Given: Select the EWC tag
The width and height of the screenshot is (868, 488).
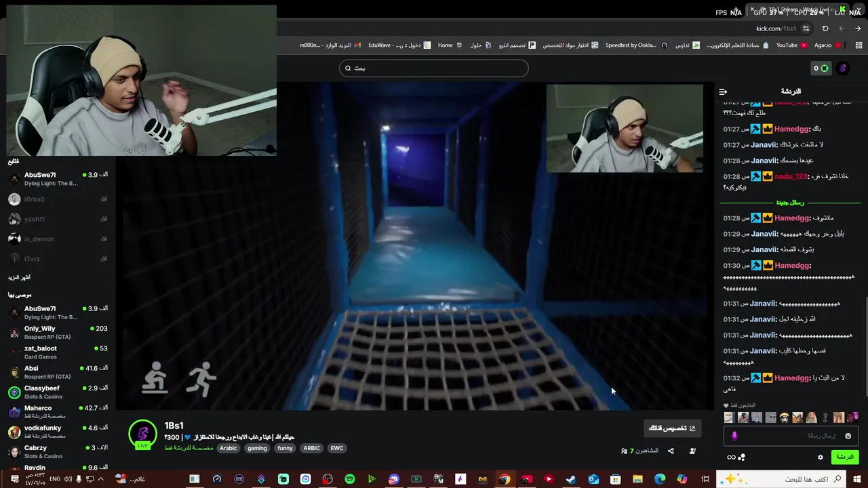Looking at the screenshot, I should [337, 448].
